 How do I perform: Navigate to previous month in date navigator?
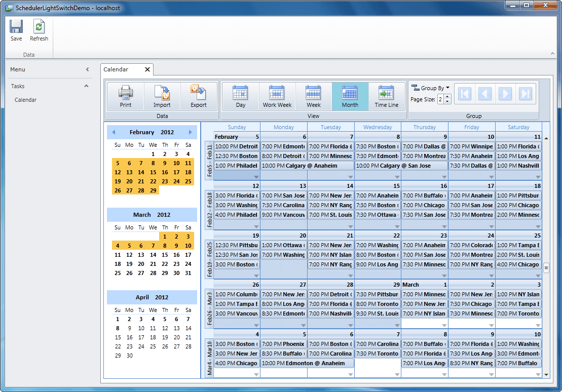(114, 132)
